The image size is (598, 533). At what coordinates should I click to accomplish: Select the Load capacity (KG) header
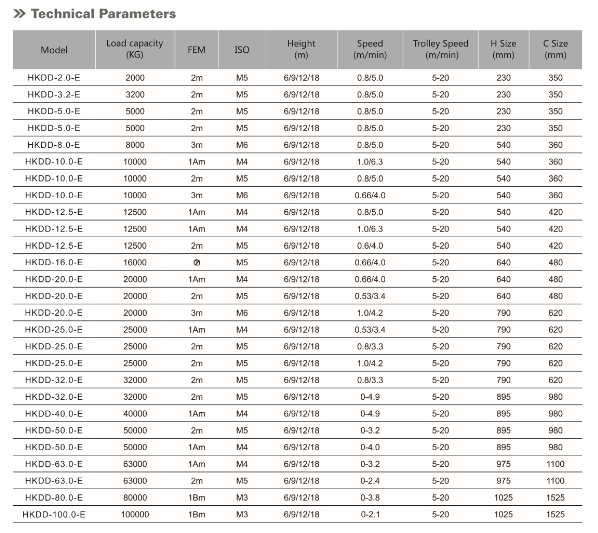click(x=135, y=49)
